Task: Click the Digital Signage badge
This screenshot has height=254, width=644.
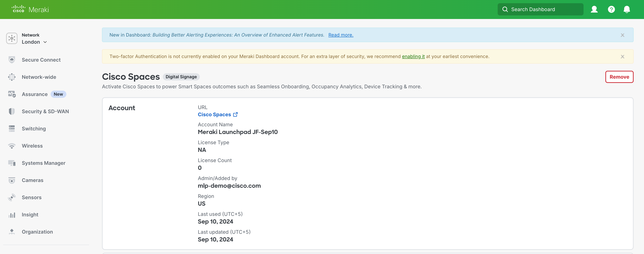Action: tap(181, 77)
